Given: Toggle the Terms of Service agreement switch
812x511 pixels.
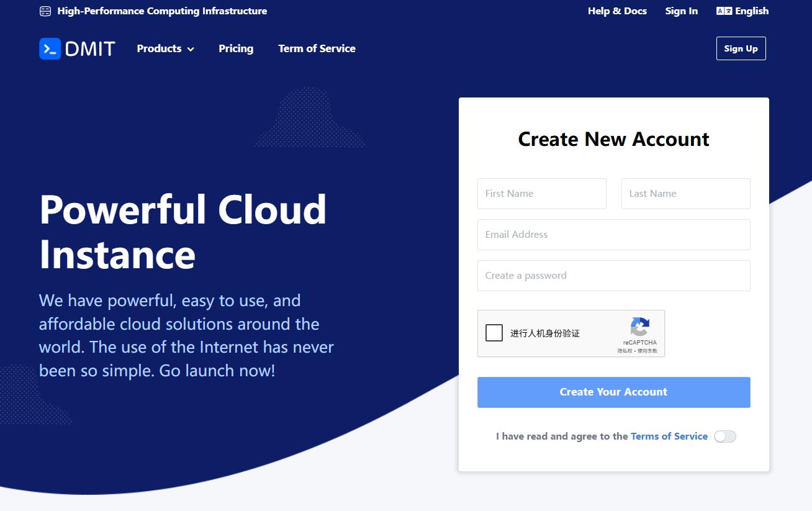Looking at the screenshot, I should coord(724,436).
